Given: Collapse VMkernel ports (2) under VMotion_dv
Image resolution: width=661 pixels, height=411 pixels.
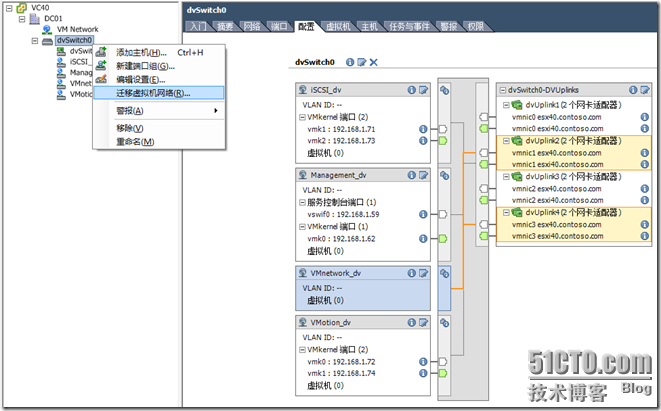Looking at the screenshot, I should coord(302,349).
